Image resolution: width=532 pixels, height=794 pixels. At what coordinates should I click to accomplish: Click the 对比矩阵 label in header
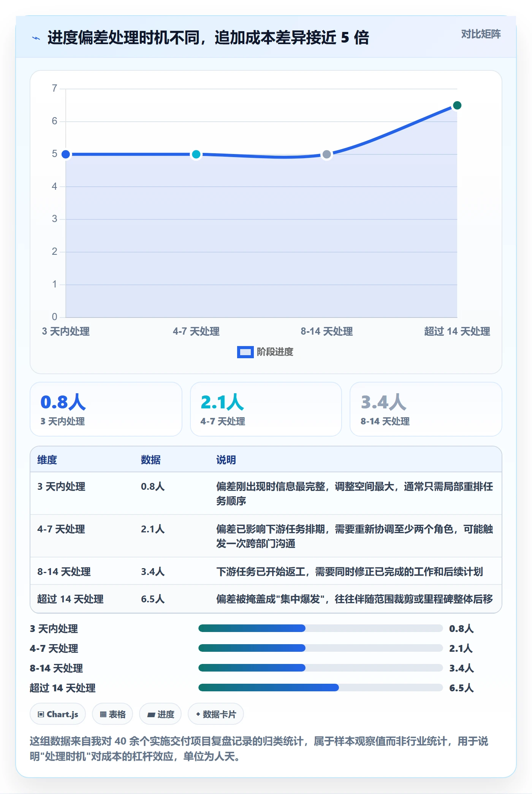point(481,34)
